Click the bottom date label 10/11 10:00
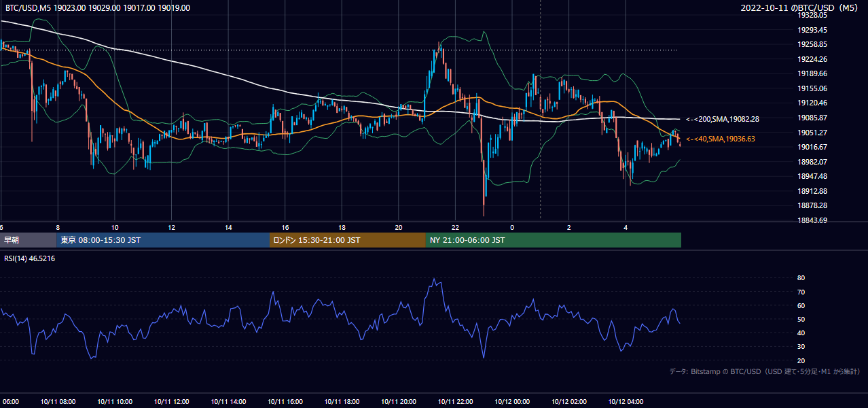 tap(114, 402)
